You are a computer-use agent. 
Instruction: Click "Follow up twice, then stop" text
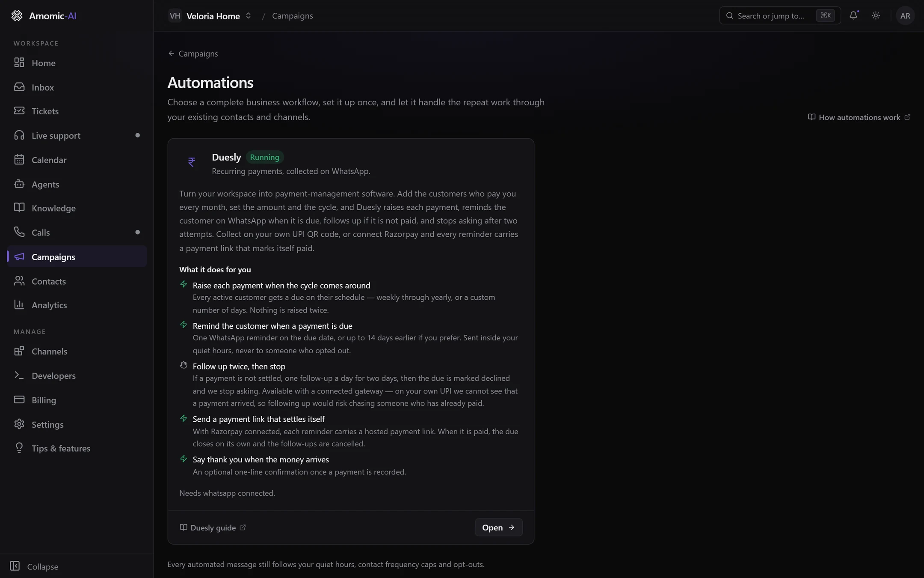239,366
